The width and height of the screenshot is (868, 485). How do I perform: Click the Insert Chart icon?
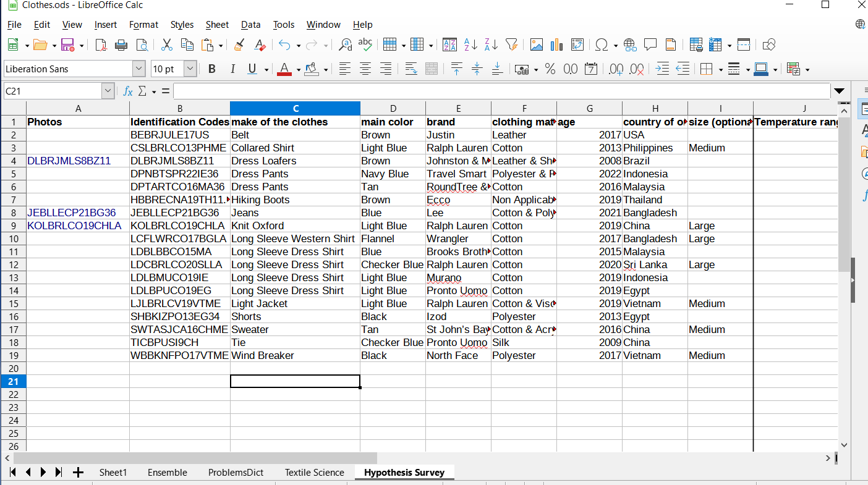556,44
